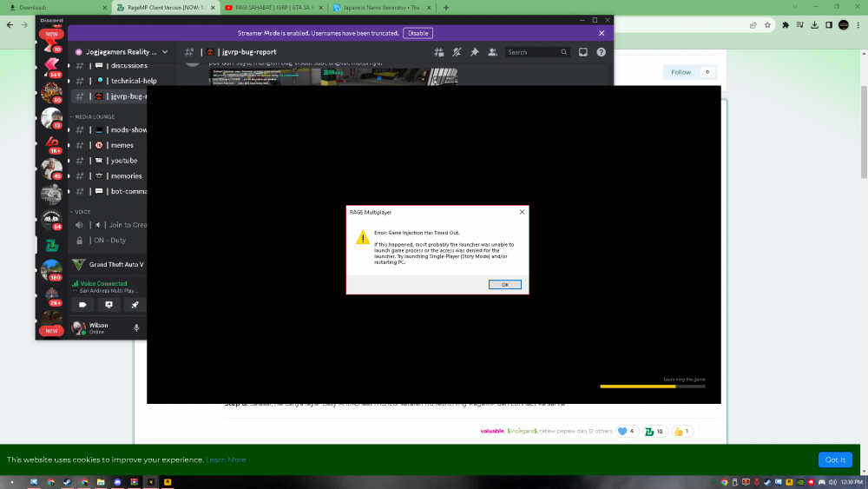Click the green Z reaction with 10
Screen dimensions: 868x489
(654, 431)
